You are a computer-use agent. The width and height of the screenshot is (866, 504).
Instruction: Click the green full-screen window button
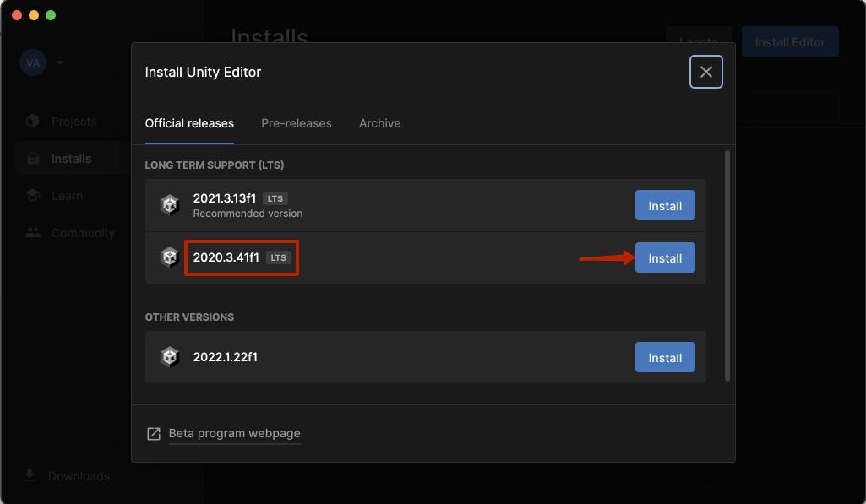pyautogui.click(x=51, y=15)
